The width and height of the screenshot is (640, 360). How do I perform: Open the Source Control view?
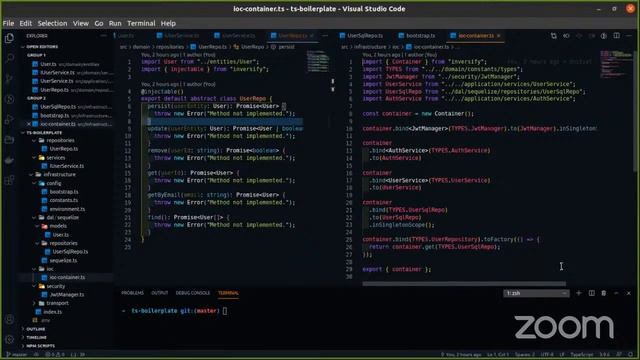pyautogui.click(x=9, y=79)
